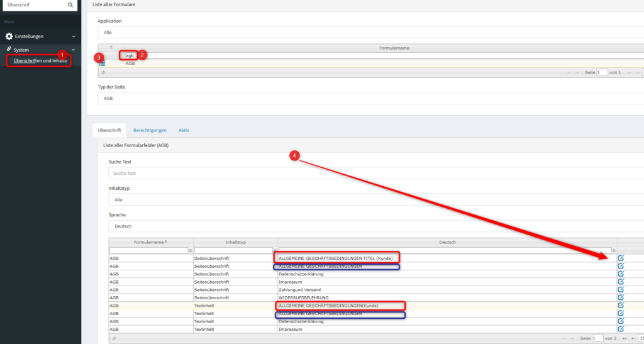
Task: Open the 'Typ der Seite' dropdown
Action: [371, 98]
